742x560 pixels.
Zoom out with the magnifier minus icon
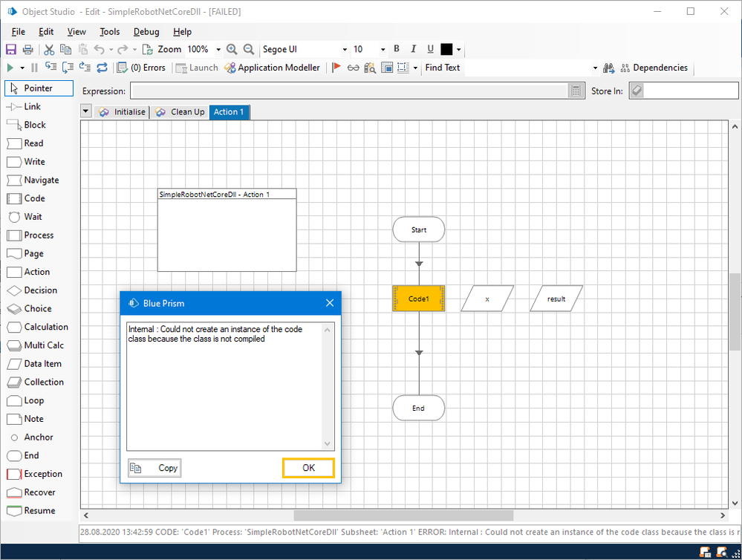click(249, 49)
